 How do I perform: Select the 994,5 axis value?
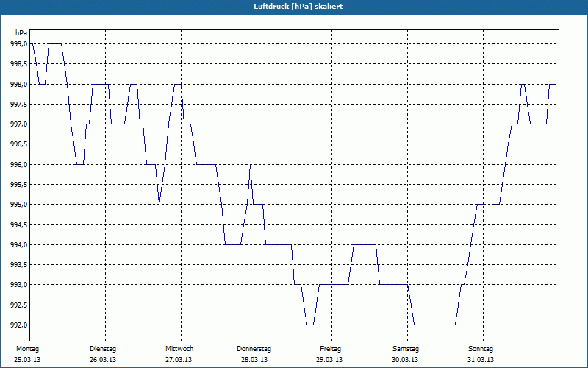[x=19, y=224]
